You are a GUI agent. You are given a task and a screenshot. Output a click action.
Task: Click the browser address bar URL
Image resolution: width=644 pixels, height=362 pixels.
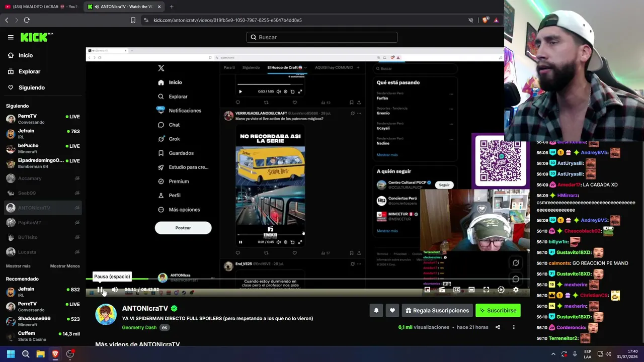click(227, 20)
